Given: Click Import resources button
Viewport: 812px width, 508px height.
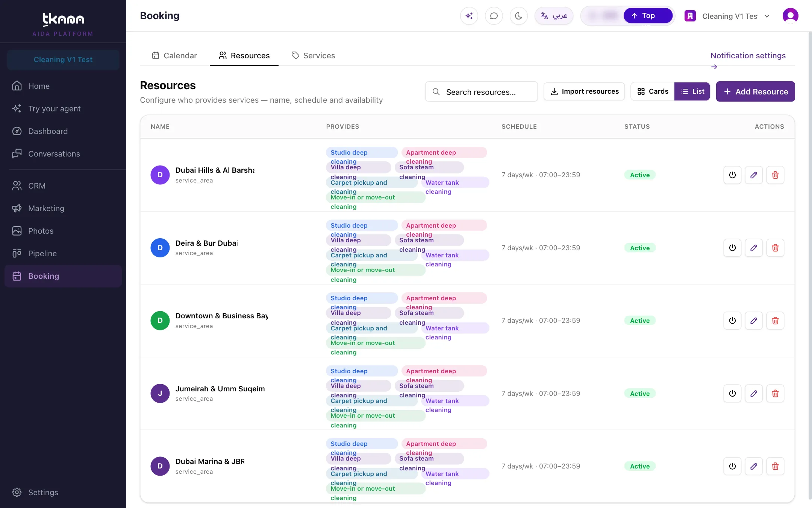Looking at the screenshot, I should tap(584, 91).
